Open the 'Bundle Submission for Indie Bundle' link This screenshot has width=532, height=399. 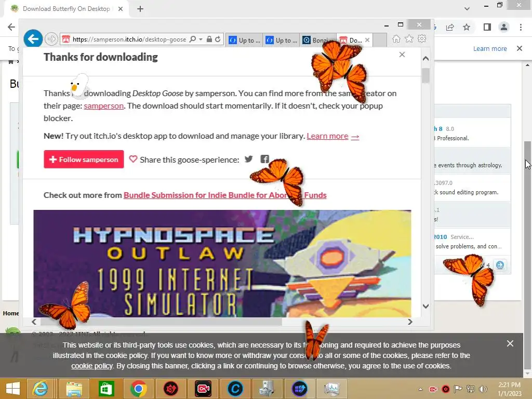[x=225, y=195]
